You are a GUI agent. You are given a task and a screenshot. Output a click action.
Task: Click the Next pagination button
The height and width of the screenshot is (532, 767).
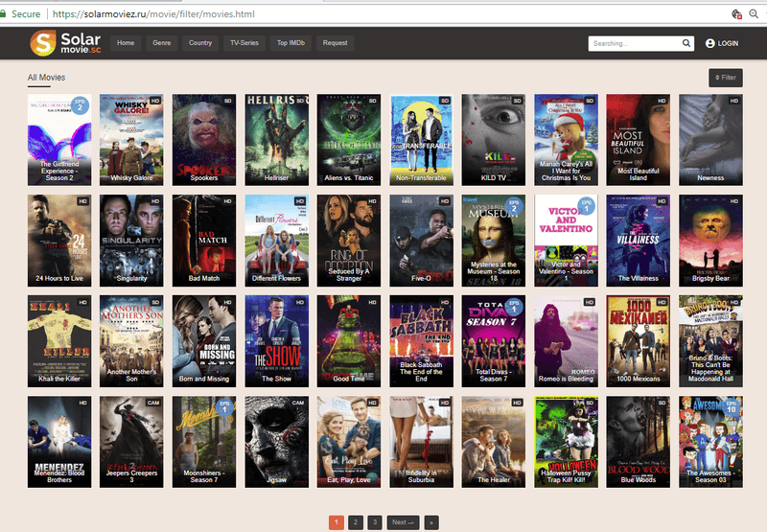[402, 521]
